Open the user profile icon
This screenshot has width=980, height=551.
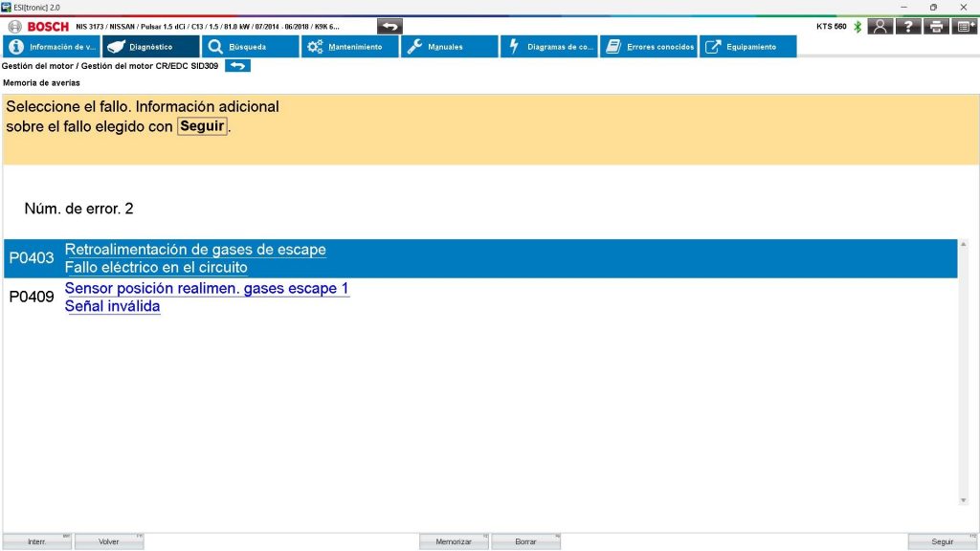pyautogui.click(x=880, y=26)
